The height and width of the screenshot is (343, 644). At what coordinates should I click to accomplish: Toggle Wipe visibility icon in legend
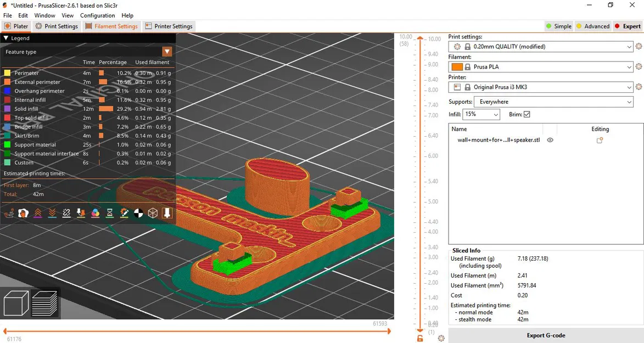pyautogui.click(x=24, y=213)
